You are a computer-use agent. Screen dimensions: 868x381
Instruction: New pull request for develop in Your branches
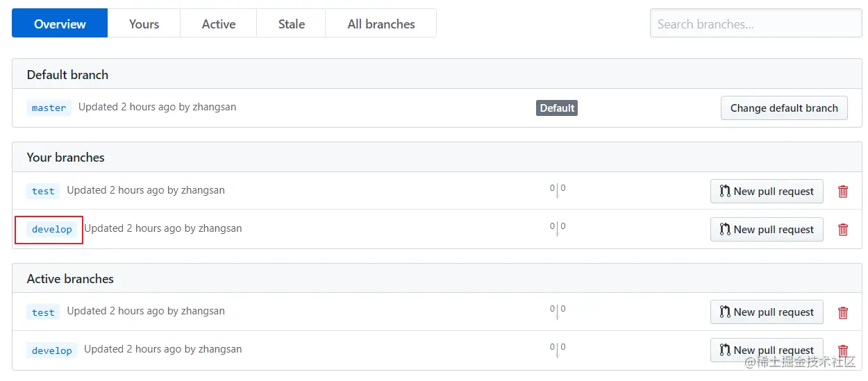[x=767, y=230]
